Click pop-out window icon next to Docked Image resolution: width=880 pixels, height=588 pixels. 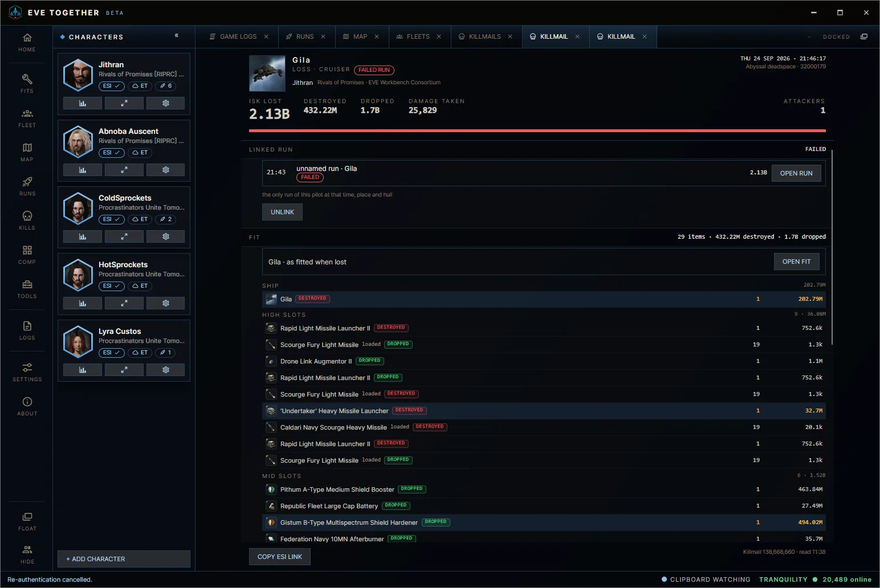pyautogui.click(x=864, y=36)
